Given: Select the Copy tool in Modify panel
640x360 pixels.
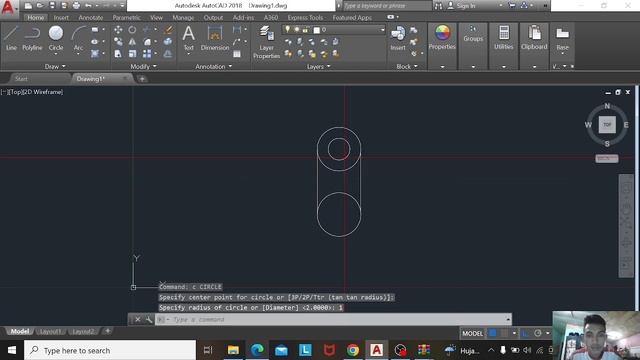Looking at the screenshot, I should (118, 41).
